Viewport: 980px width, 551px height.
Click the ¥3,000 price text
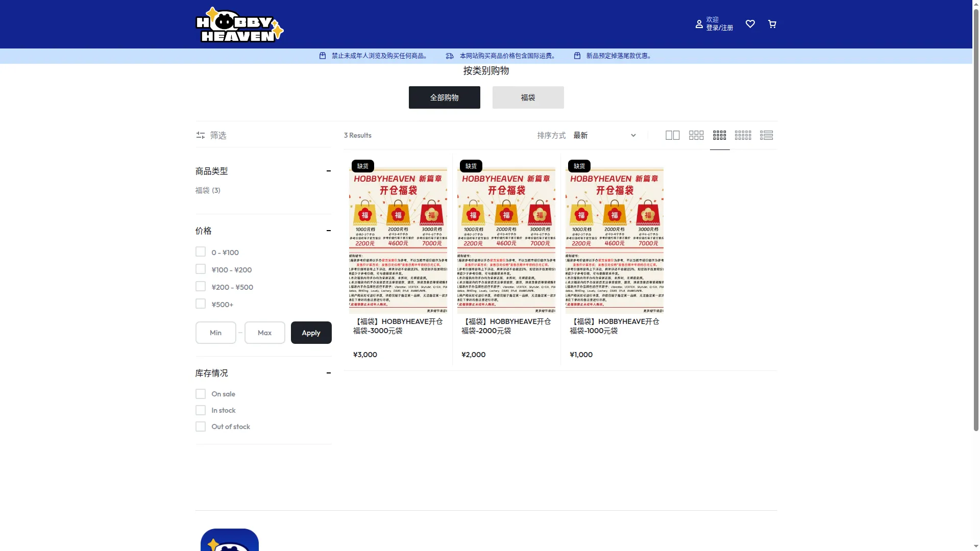365,355
